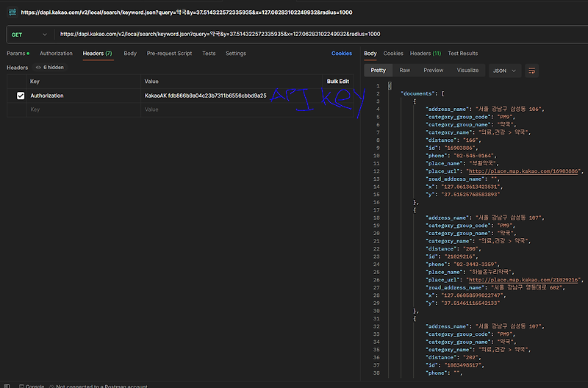588x388 pixels.
Task: Click the empty Key field in new header row
Action: click(73, 109)
